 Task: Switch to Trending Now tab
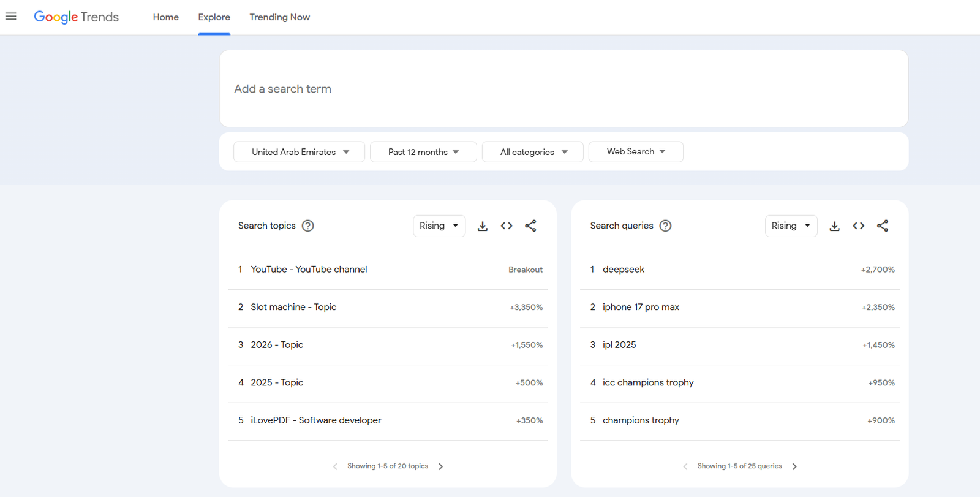click(280, 17)
